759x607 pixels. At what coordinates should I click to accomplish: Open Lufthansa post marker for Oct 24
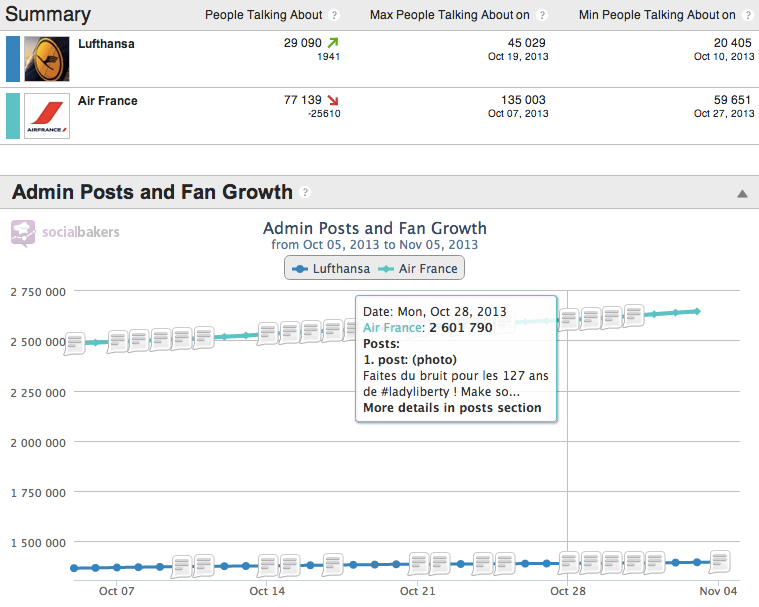tap(483, 563)
